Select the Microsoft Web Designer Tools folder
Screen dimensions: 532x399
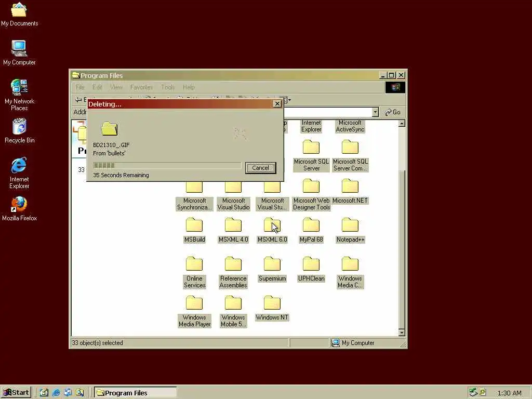[x=311, y=195]
